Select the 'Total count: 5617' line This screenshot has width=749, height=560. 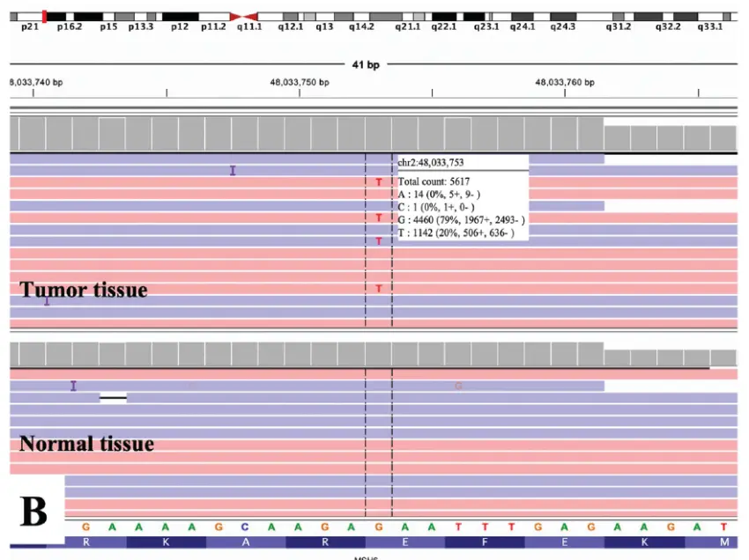(x=434, y=181)
